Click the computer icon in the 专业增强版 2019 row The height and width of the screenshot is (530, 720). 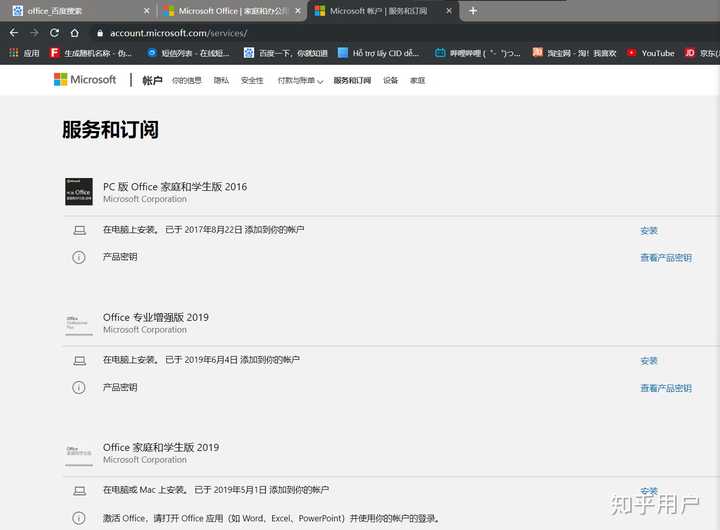pos(79,361)
